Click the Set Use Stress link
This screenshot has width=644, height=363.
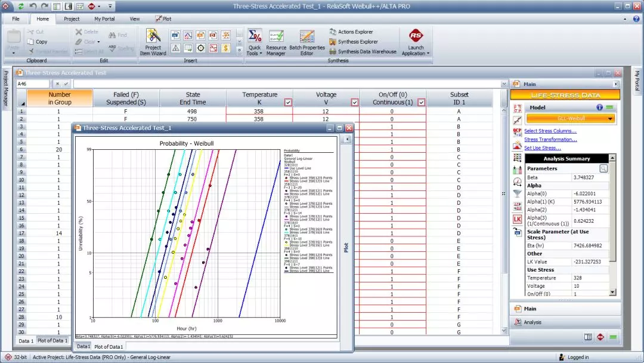coord(542,148)
